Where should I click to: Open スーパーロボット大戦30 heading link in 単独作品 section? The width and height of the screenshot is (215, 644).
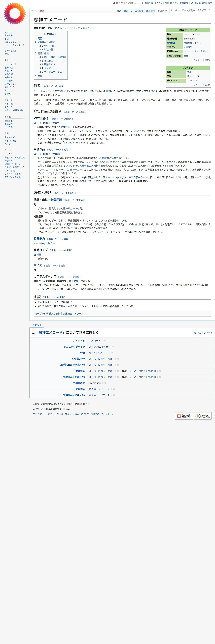point(47,154)
